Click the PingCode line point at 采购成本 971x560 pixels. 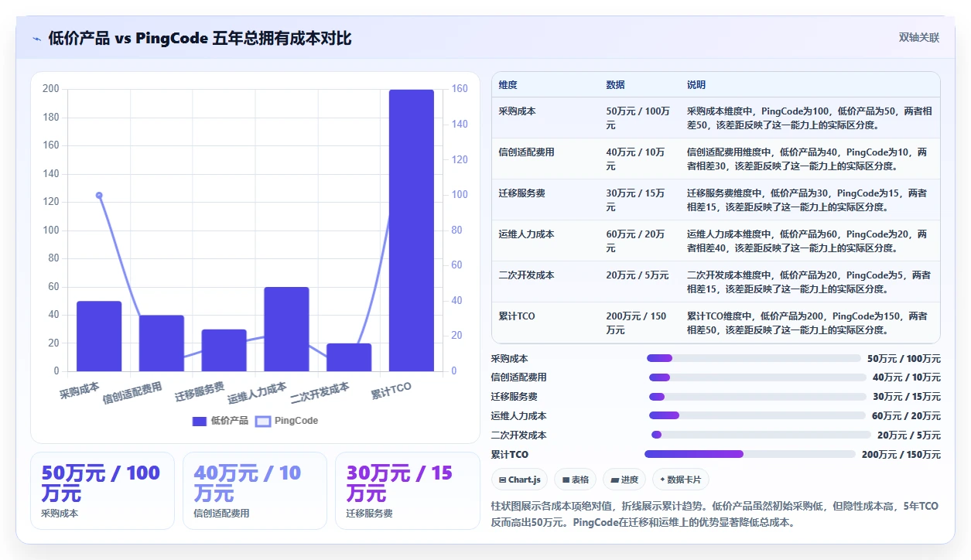click(x=99, y=195)
